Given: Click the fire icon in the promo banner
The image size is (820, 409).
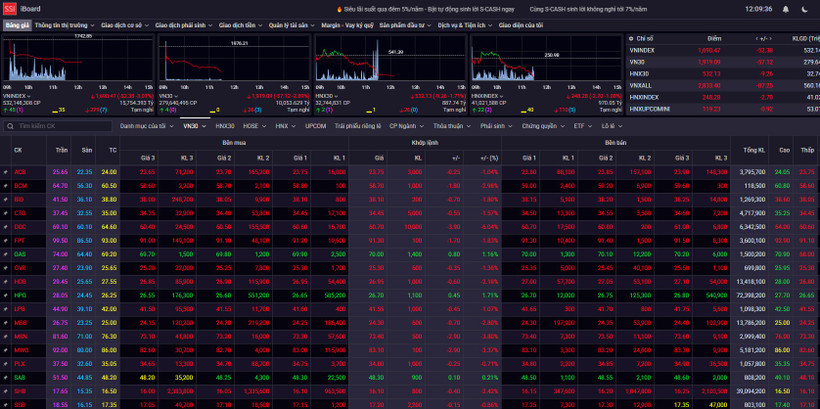Looking at the screenshot, I should coord(337,8).
